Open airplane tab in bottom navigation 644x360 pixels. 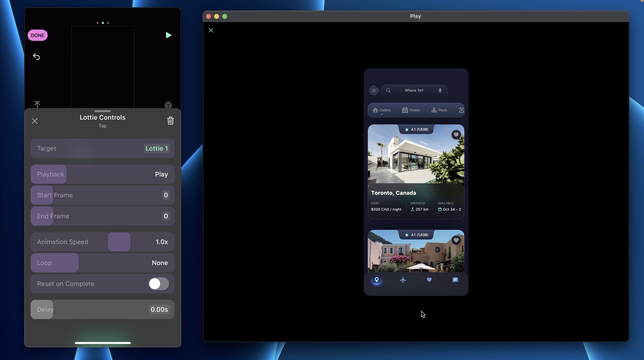pyautogui.click(x=403, y=280)
